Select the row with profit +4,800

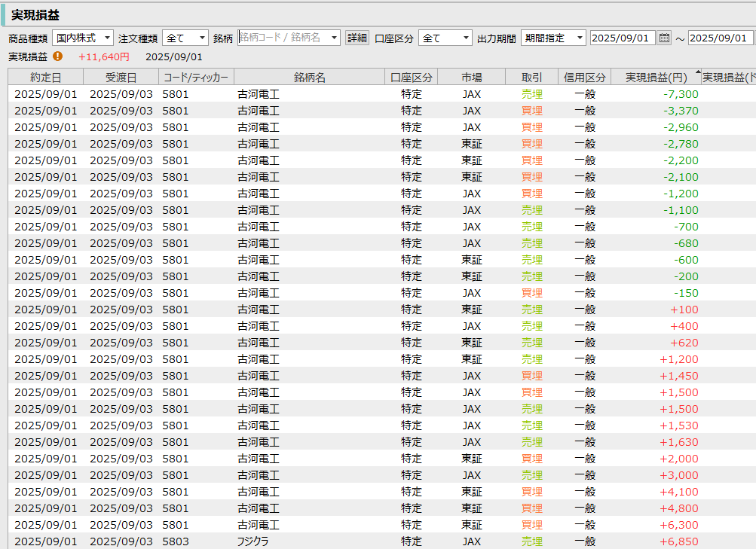click(x=382, y=508)
